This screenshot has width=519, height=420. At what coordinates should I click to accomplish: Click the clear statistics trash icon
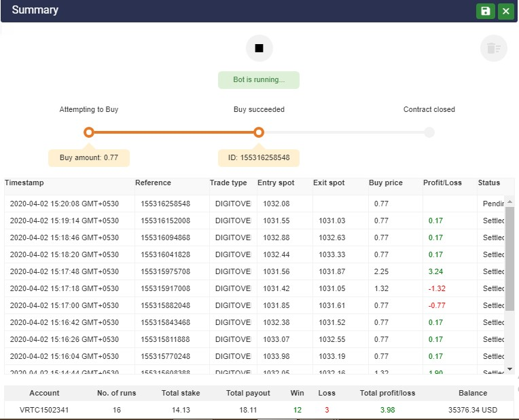493,48
